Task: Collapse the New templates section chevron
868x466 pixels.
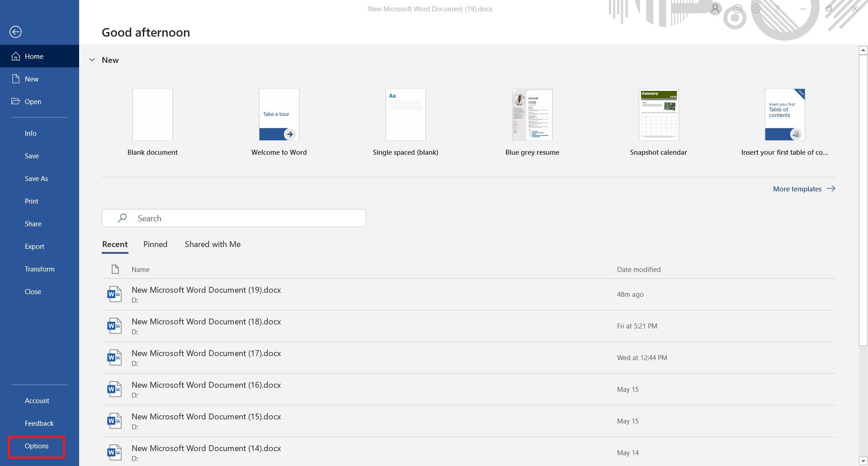Action: (x=92, y=60)
